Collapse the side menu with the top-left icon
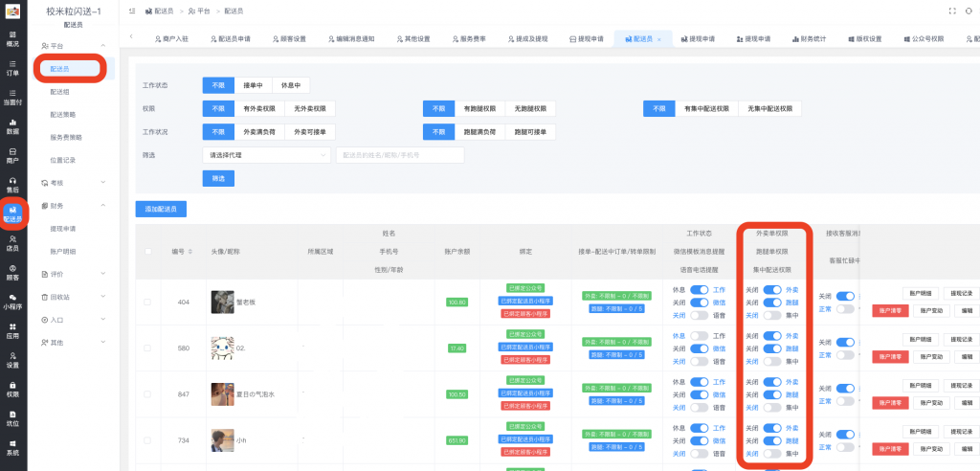The height and width of the screenshot is (471, 980). click(x=131, y=11)
